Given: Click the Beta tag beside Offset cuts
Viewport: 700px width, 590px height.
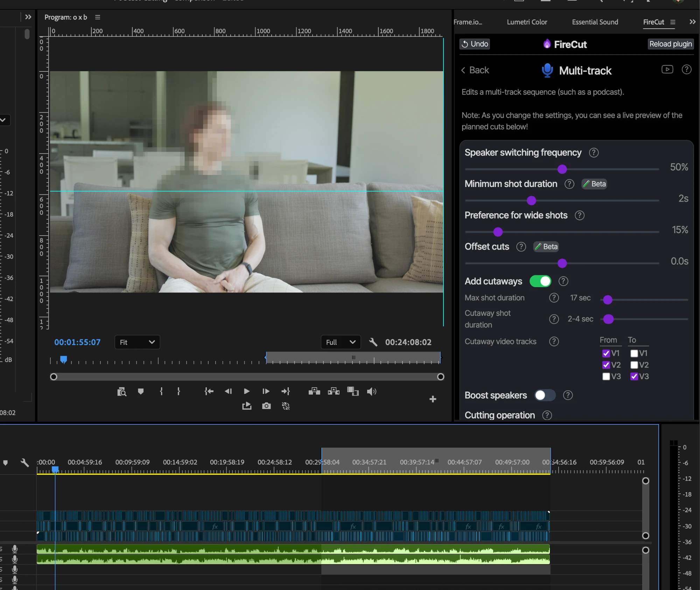Looking at the screenshot, I should pos(546,247).
